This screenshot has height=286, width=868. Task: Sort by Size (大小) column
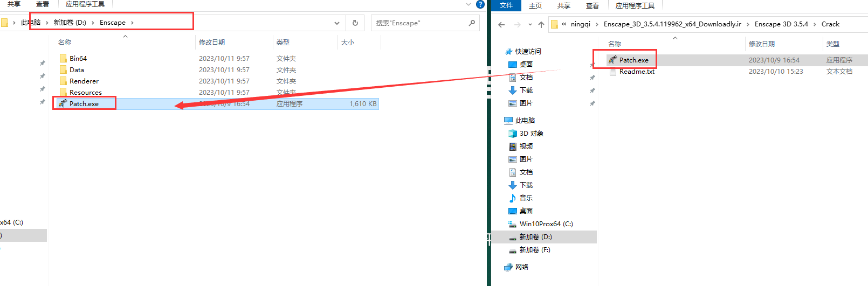(348, 42)
